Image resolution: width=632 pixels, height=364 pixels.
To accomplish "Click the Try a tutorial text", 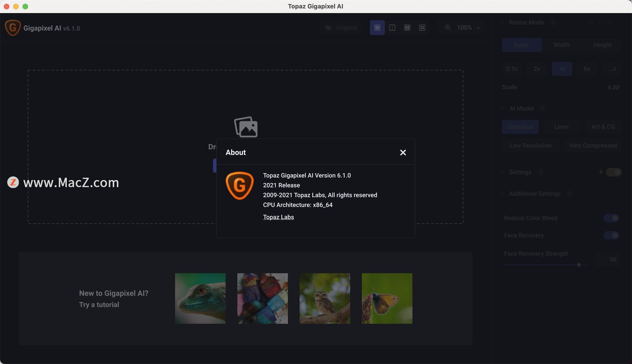I will (99, 305).
